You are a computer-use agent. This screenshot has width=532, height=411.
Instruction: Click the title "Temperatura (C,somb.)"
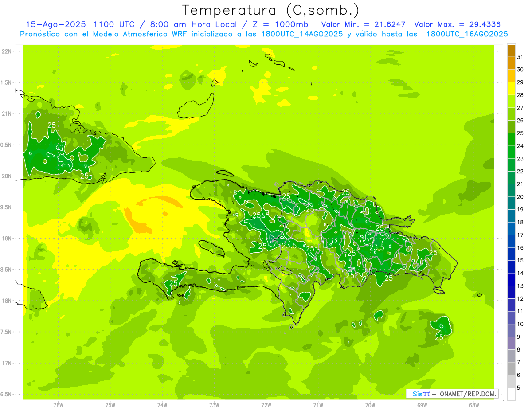click(x=270, y=10)
